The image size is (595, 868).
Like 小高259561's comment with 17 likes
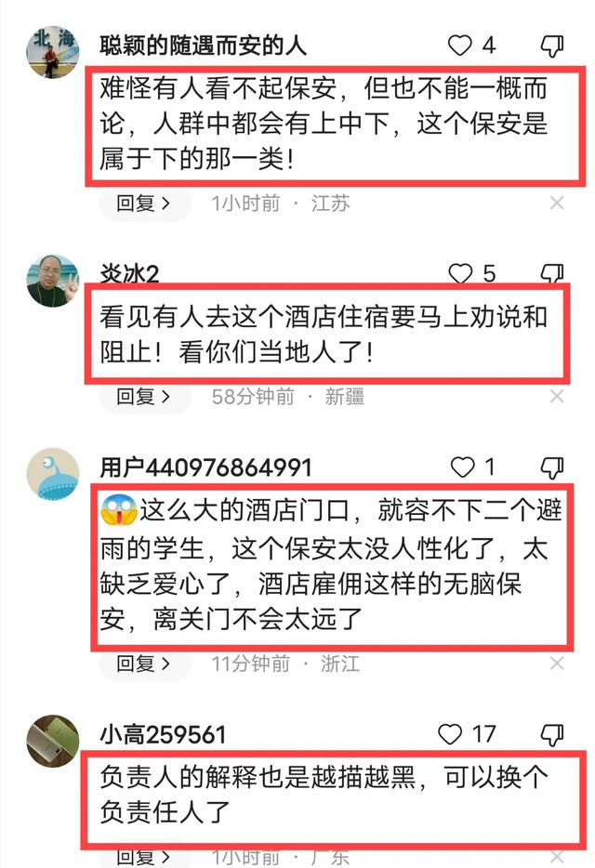(450, 734)
